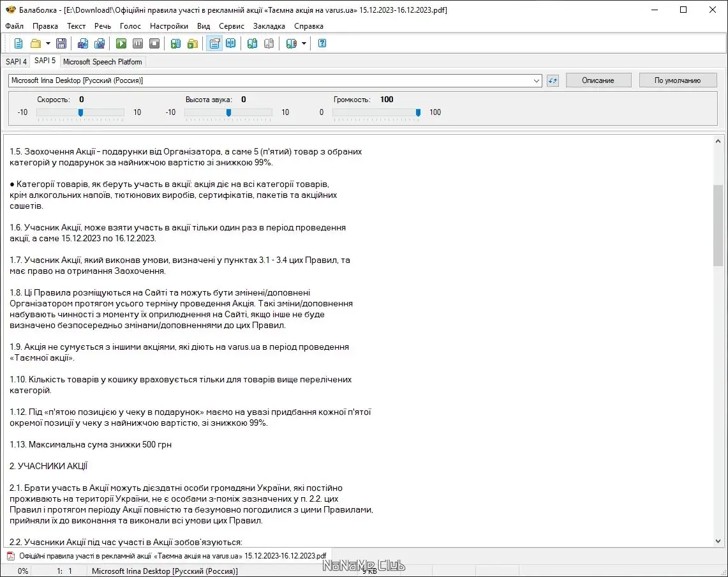Viewport: 728px width, 577px height.
Task: Click the AB spell book icon
Action: coord(231,43)
